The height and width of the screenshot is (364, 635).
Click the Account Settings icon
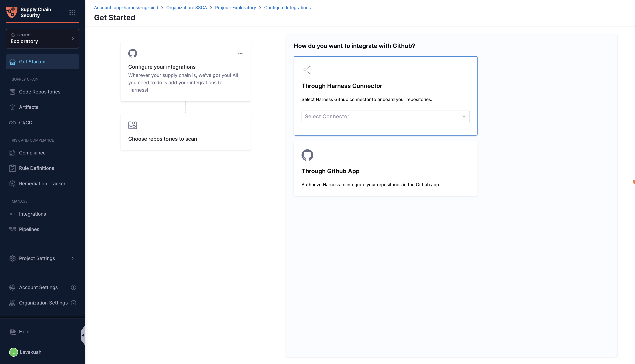click(x=12, y=287)
